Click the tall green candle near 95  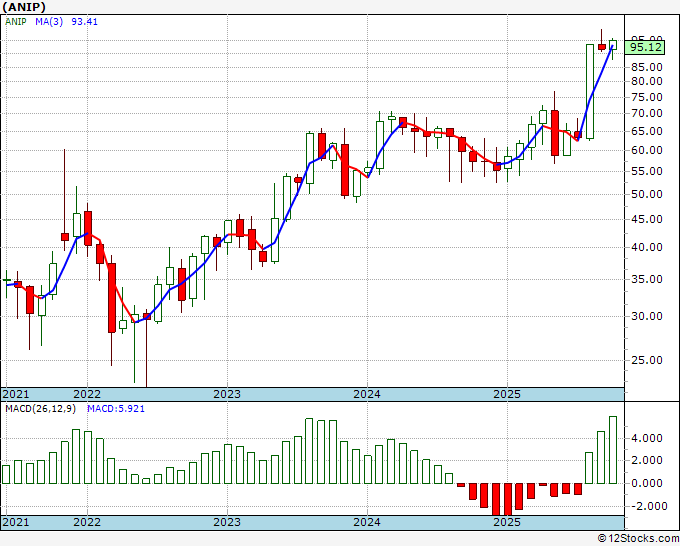590,92
